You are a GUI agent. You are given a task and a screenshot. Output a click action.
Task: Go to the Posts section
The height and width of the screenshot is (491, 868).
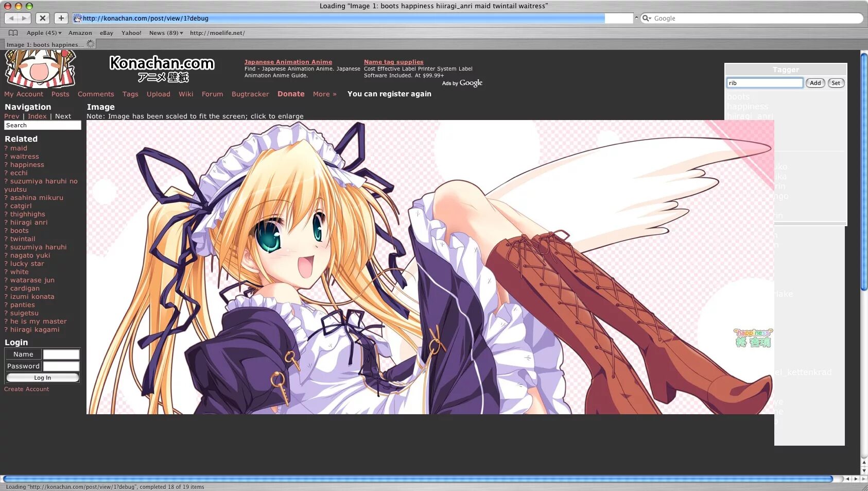(60, 94)
